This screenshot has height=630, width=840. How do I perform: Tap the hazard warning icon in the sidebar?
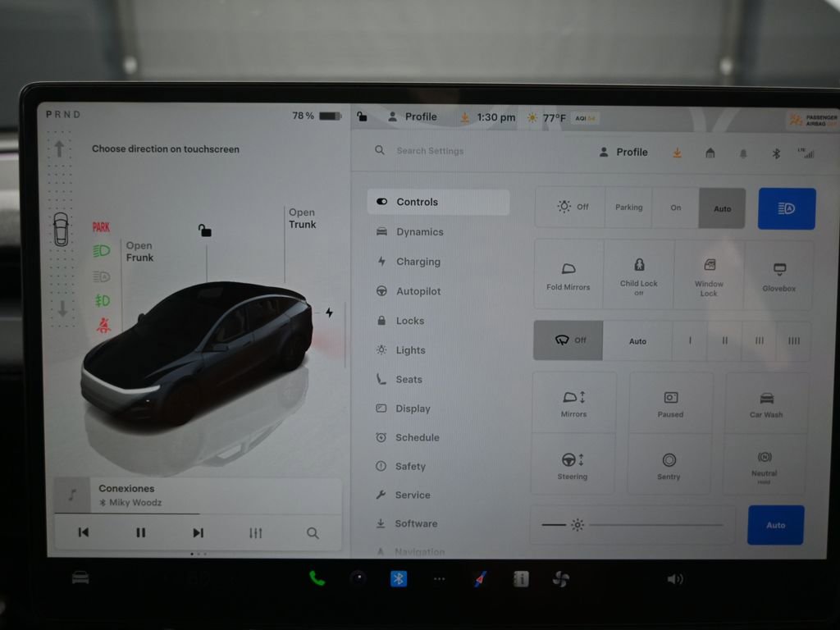point(102,325)
